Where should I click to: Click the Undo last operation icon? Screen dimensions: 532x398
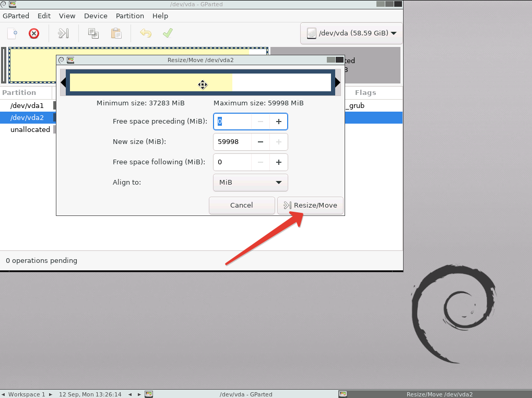click(145, 33)
